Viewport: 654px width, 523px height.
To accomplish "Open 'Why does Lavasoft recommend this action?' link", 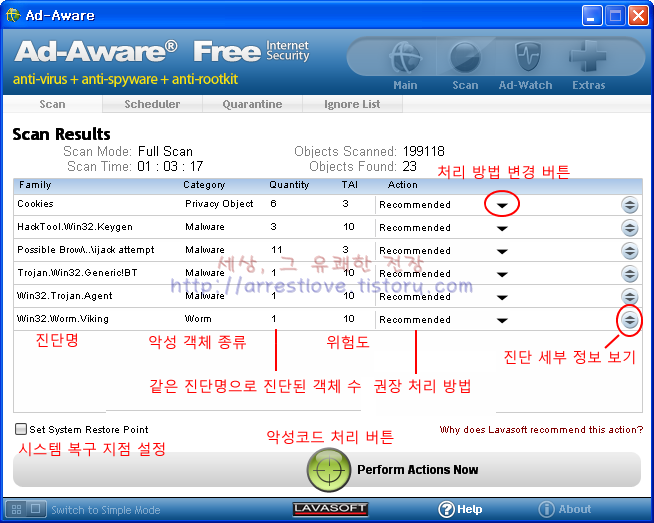I will click(541, 430).
